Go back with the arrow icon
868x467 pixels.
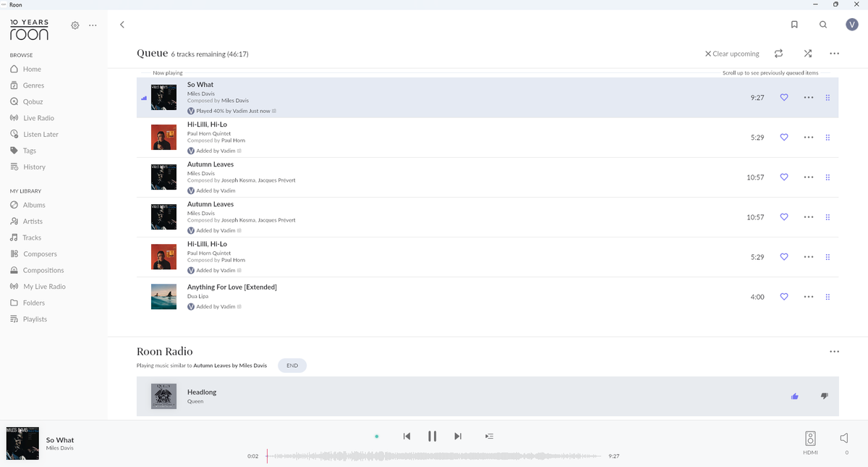pos(122,25)
